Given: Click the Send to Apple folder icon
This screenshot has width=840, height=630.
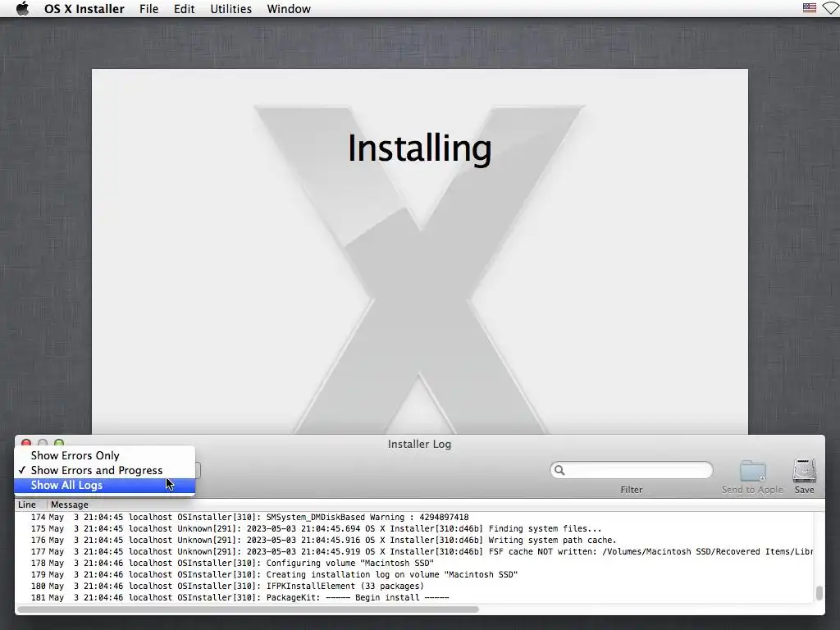Looking at the screenshot, I should pyautogui.click(x=753, y=472).
